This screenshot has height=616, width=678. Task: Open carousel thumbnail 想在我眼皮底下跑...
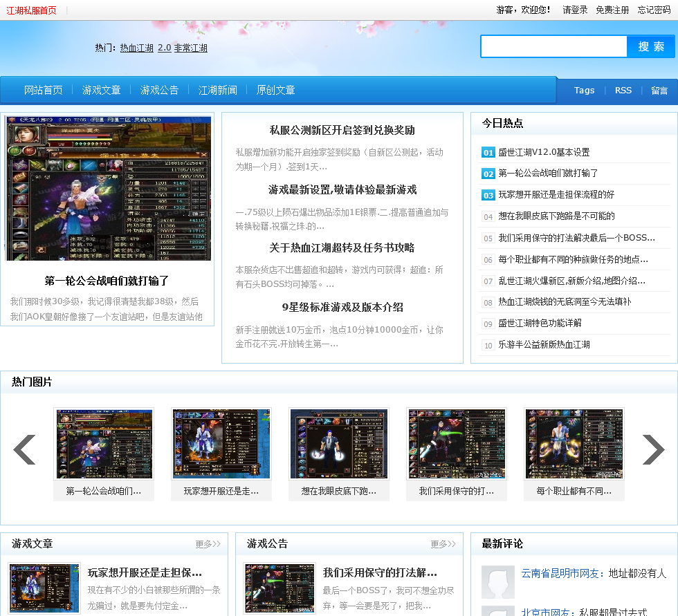tap(339, 444)
